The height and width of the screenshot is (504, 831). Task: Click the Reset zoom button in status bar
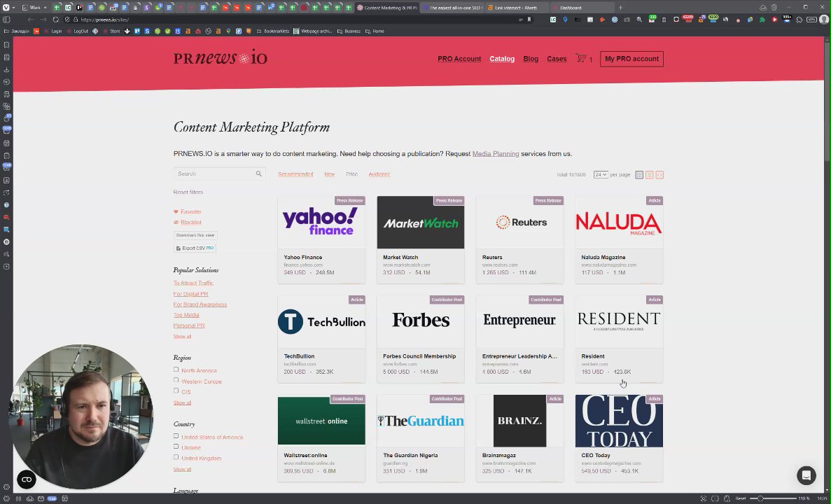pyautogui.click(x=741, y=498)
